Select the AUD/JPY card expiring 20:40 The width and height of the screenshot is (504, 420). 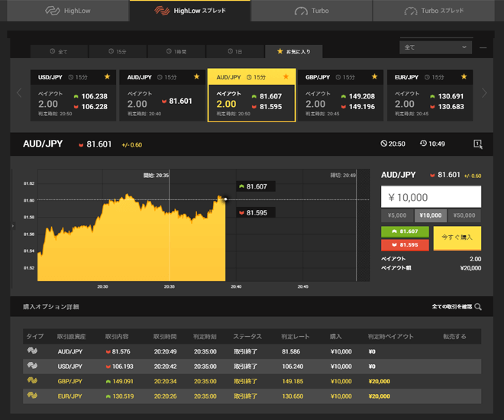[x=163, y=95]
